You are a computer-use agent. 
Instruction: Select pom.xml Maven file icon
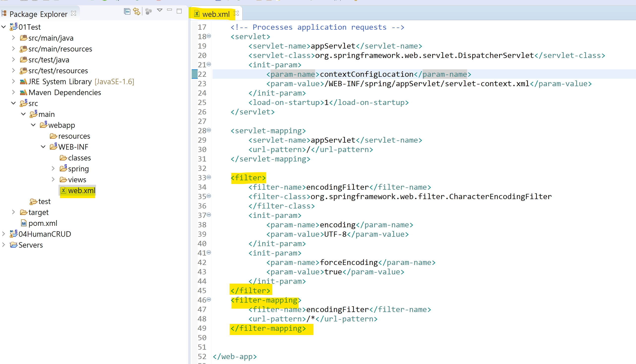pos(24,223)
